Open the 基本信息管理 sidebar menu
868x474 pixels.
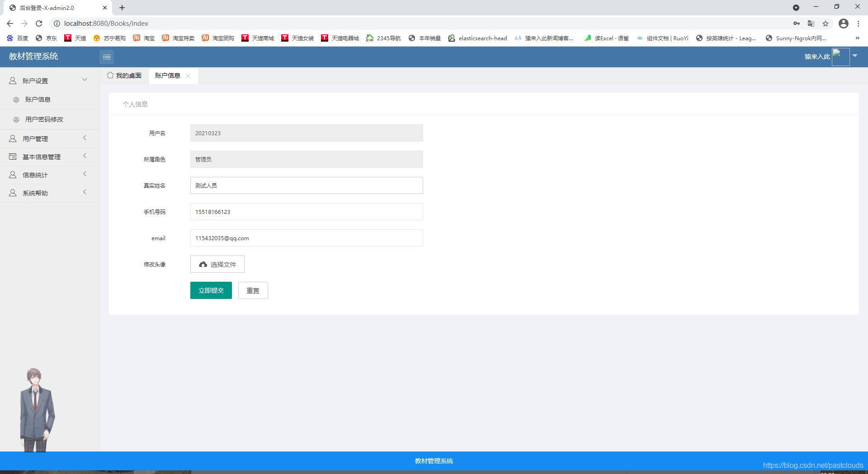[50, 156]
